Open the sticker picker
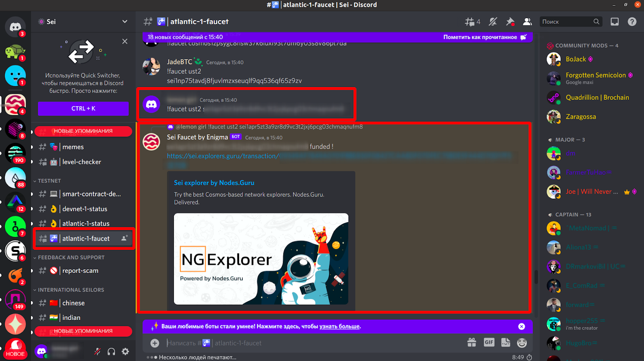 (506, 342)
